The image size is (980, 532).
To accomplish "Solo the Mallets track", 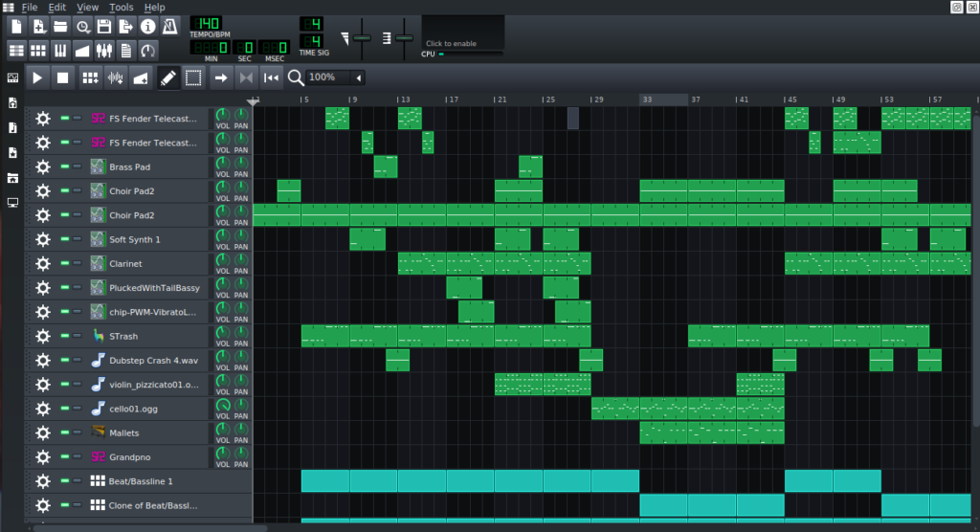I will 77,432.
